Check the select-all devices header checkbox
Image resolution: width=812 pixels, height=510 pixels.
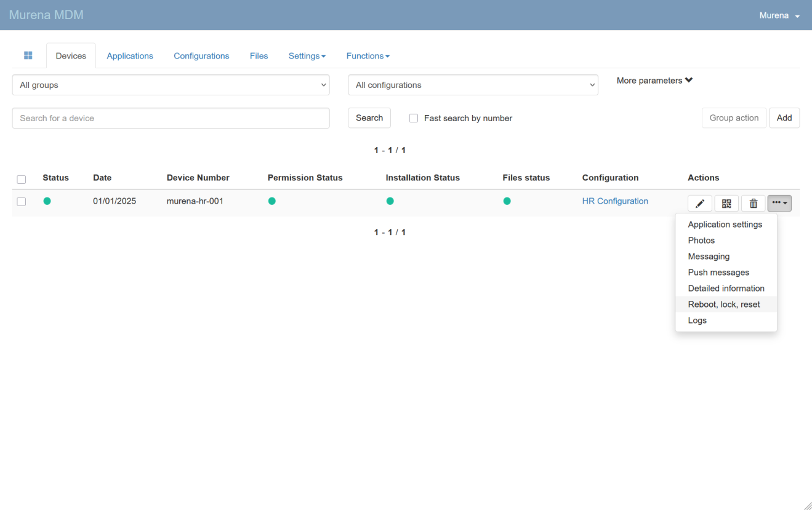point(22,180)
